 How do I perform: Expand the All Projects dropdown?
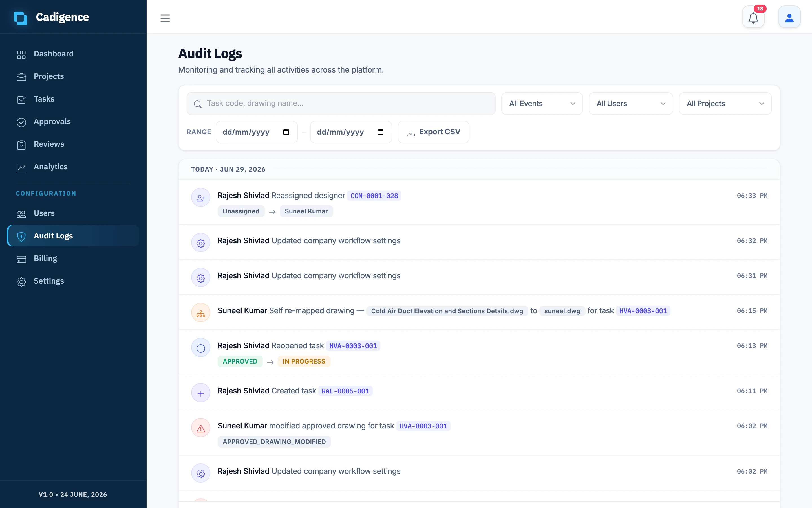(x=725, y=104)
